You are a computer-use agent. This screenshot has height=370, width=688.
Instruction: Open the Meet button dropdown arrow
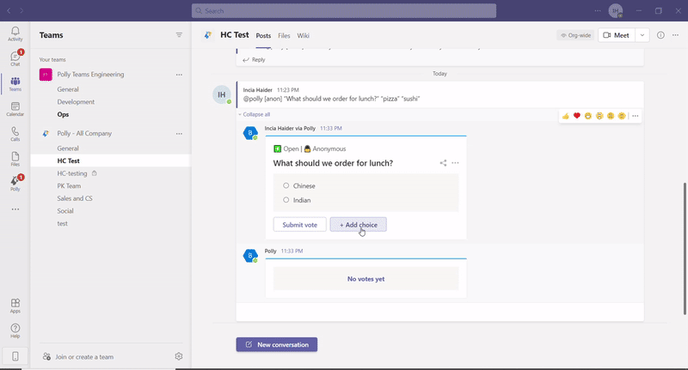642,35
